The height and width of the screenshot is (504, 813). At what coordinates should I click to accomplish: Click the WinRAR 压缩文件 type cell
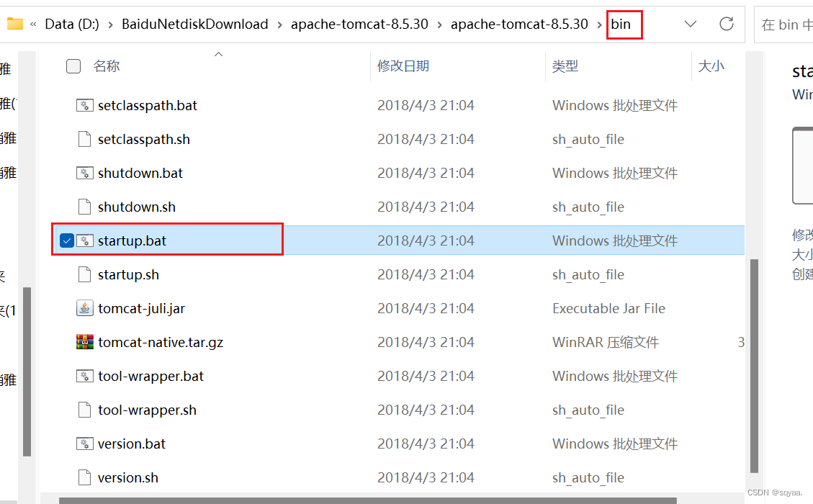pyautogui.click(x=606, y=342)
